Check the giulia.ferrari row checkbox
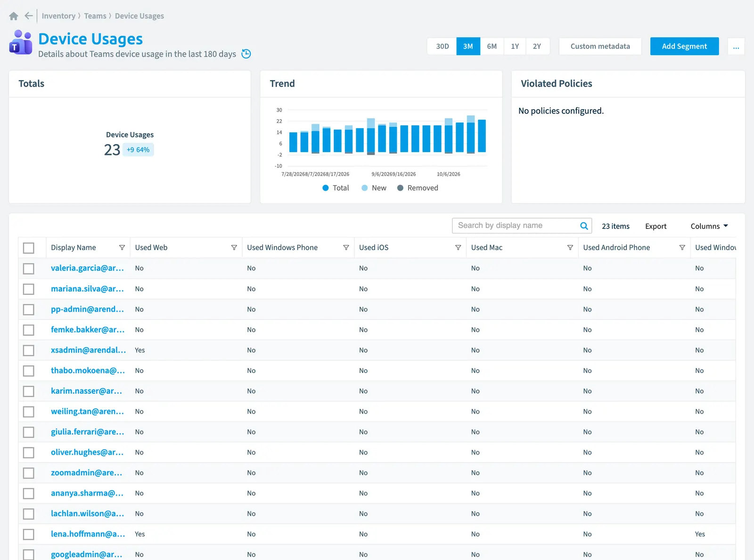This screenshot has width=754, height=560. pos(29,432)
